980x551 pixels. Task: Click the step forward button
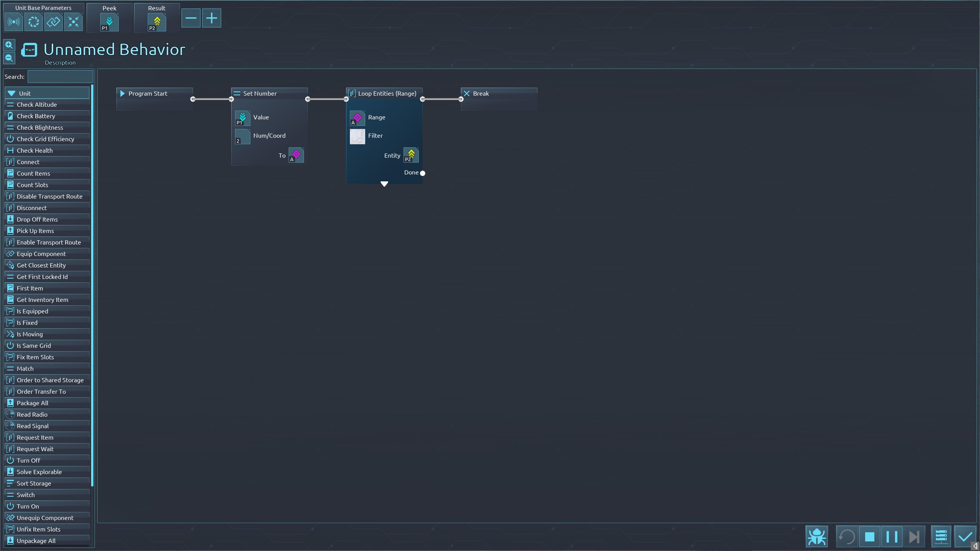pos(914,536)
